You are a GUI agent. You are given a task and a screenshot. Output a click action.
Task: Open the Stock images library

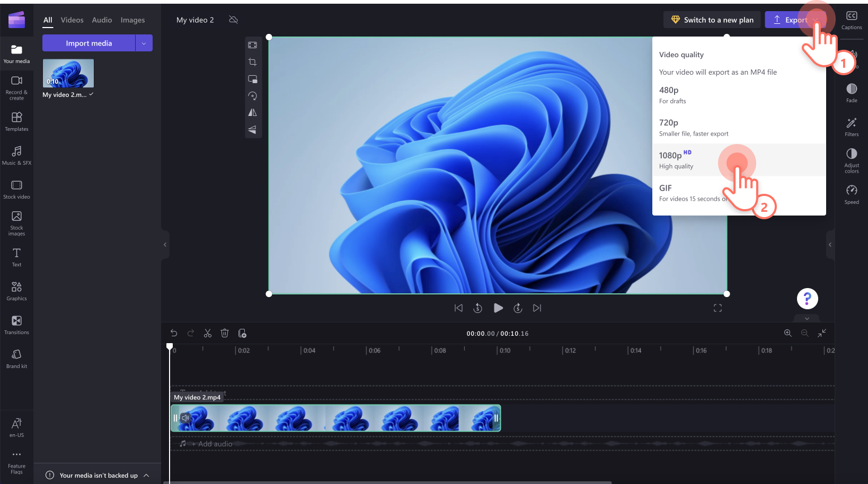[x=16, y=223]
